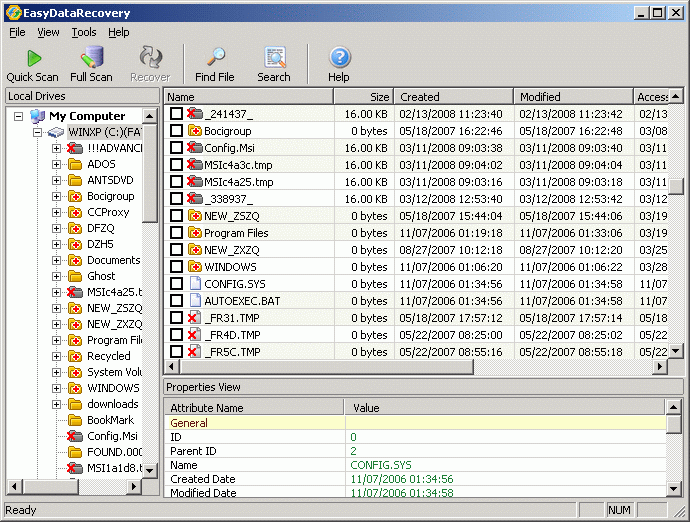Launch the Full Scan tool
Screen dimensions: 690x522
(x=91, y=58)
